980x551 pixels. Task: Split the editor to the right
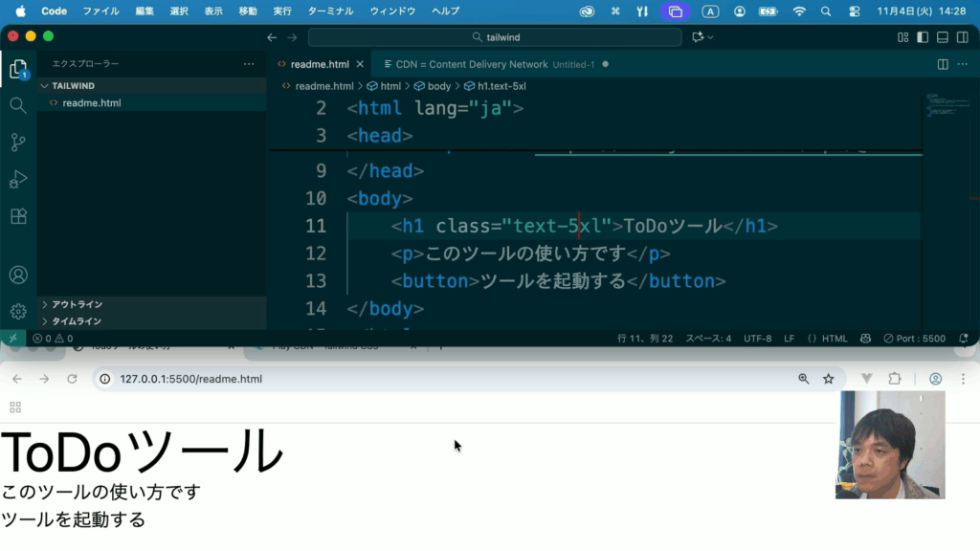click(943, 64)
